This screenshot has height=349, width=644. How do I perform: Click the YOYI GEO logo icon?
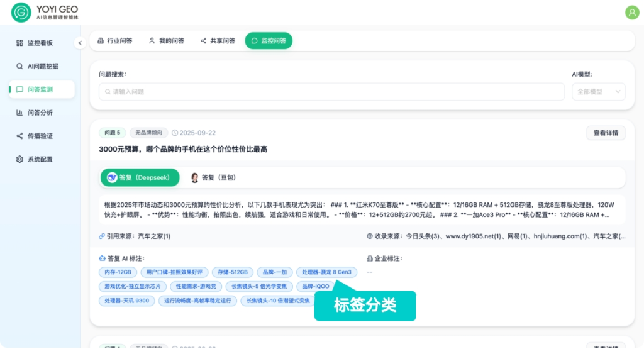21,12
